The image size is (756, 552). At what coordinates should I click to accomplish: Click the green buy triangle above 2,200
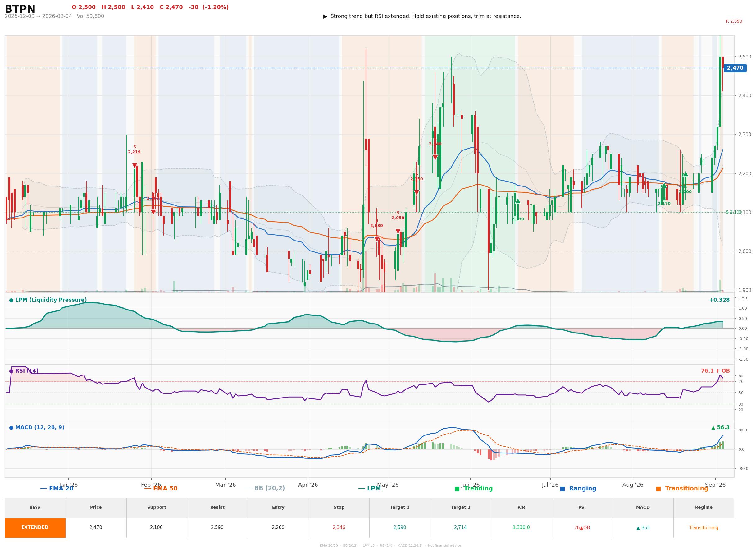tap(685, 174)
